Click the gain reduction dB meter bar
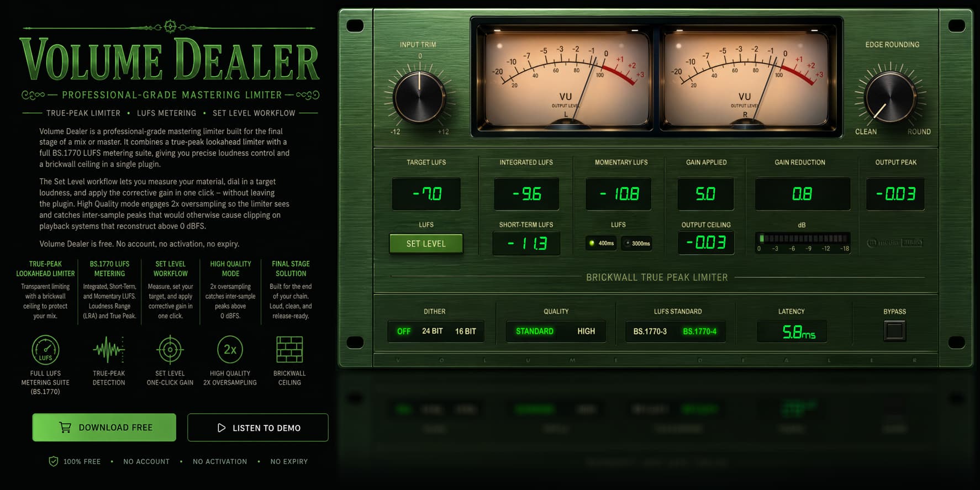This screenshot has height=490, width=980. (x=803, y=239)
